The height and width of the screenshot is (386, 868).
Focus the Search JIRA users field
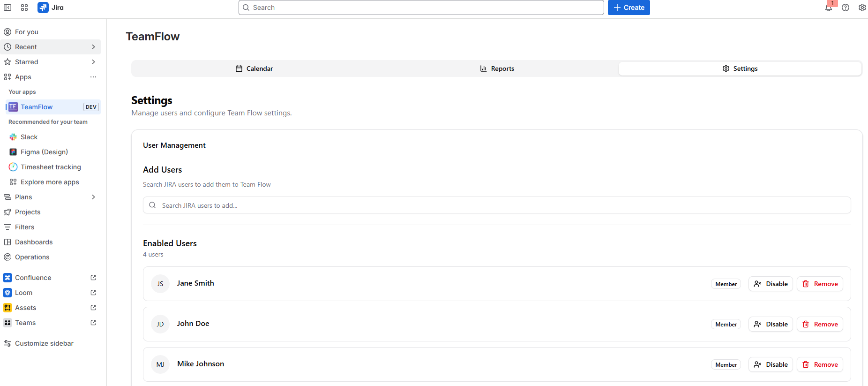pos(497,205)
